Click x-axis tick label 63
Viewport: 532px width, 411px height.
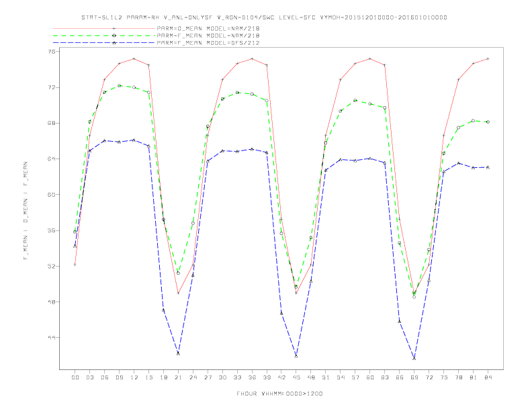click(385, 377)
